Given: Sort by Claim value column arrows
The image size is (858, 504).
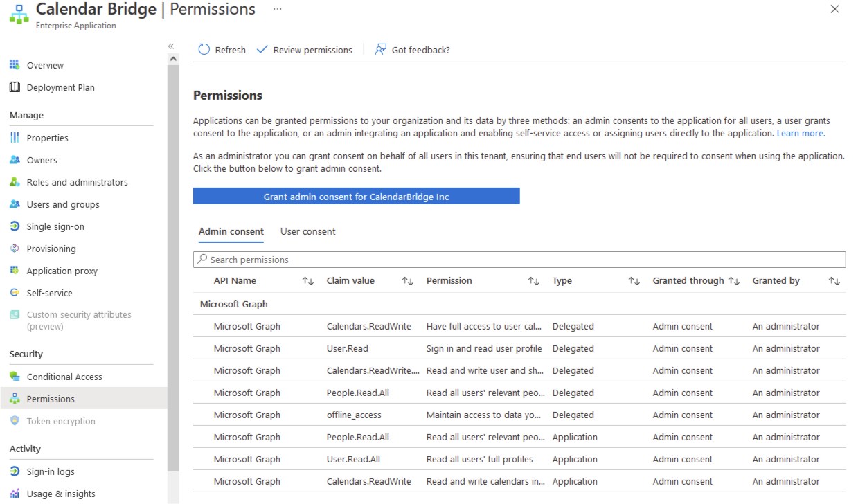Looking at the screenshot, I should (x=408, y=281).
